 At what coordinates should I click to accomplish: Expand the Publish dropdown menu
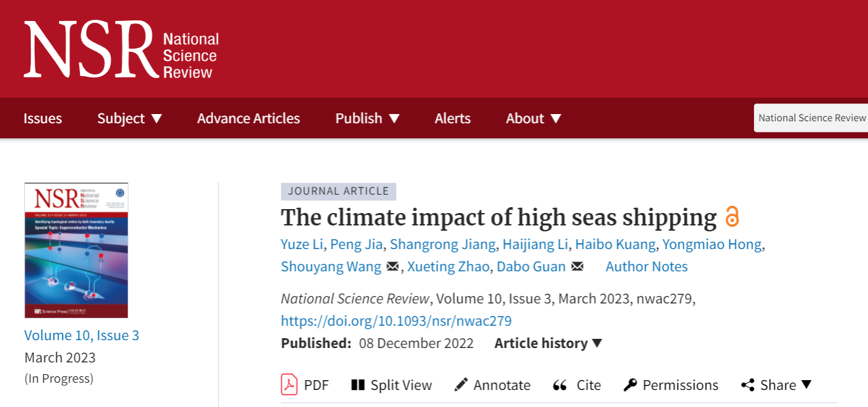click(367, 119)
